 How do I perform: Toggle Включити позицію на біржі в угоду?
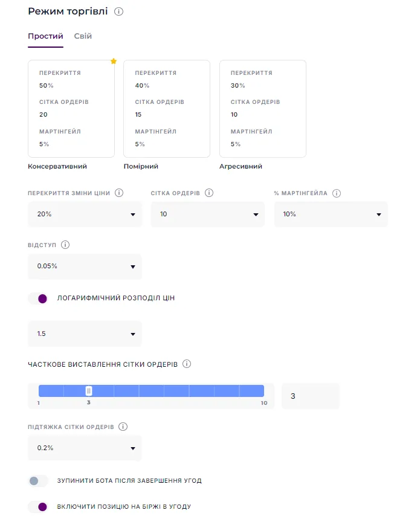pyautogui.click(x=38, y=507)
